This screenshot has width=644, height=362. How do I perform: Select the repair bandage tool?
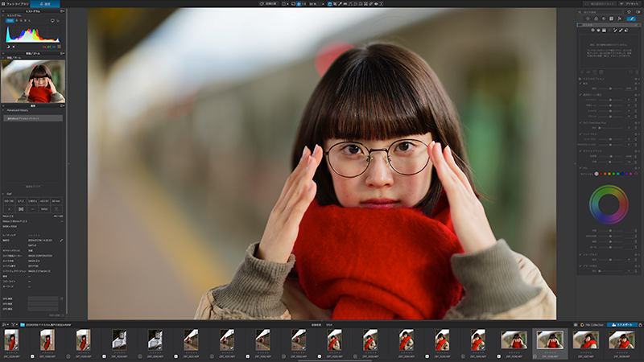[371, 4]
